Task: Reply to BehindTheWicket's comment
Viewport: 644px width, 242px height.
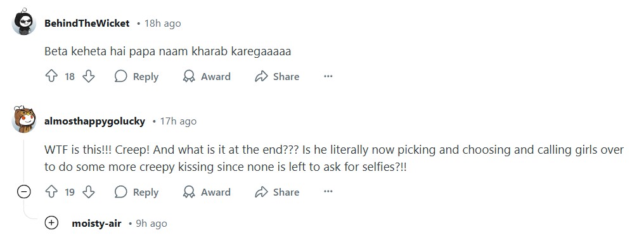Action: click(x=136, y=77)
